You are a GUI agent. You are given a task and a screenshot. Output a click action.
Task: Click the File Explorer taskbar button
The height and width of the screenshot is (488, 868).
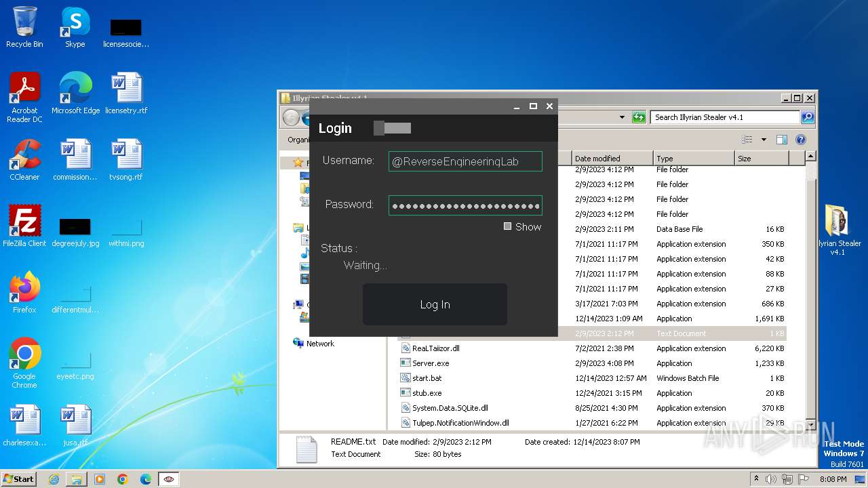pyautogui.click(x=77, y=479)
